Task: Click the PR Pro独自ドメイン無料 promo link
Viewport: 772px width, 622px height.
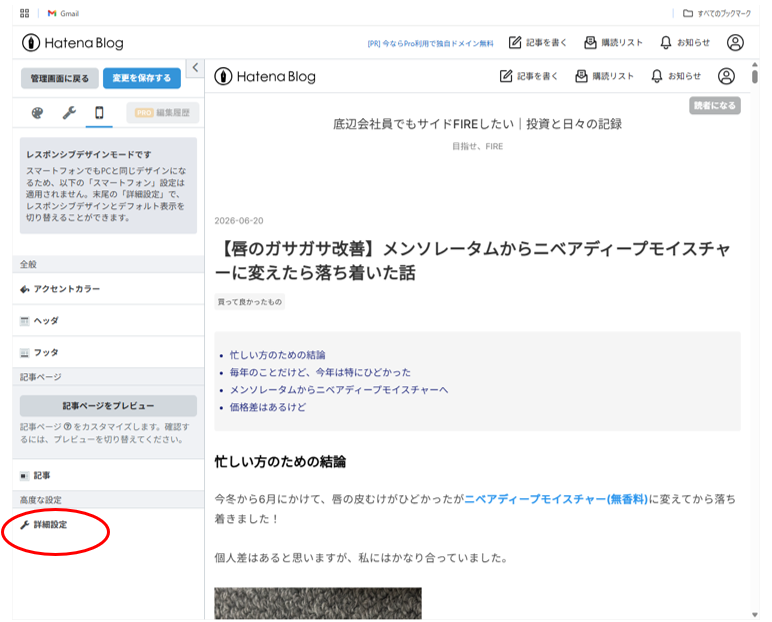Action: 430,43
